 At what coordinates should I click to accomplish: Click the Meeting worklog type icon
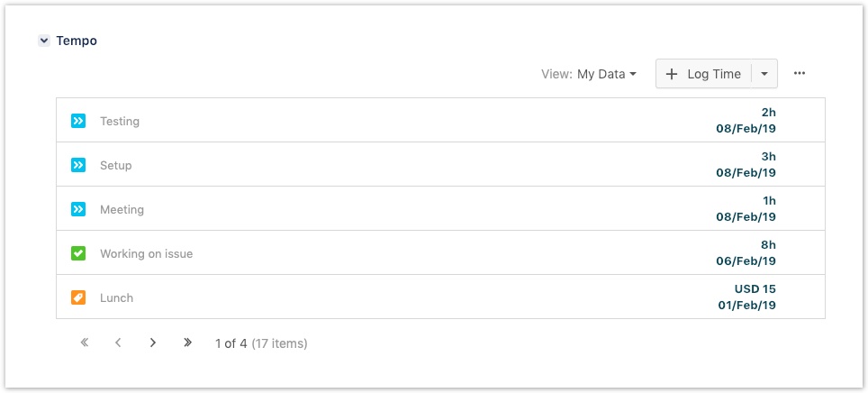click(78, 209)
